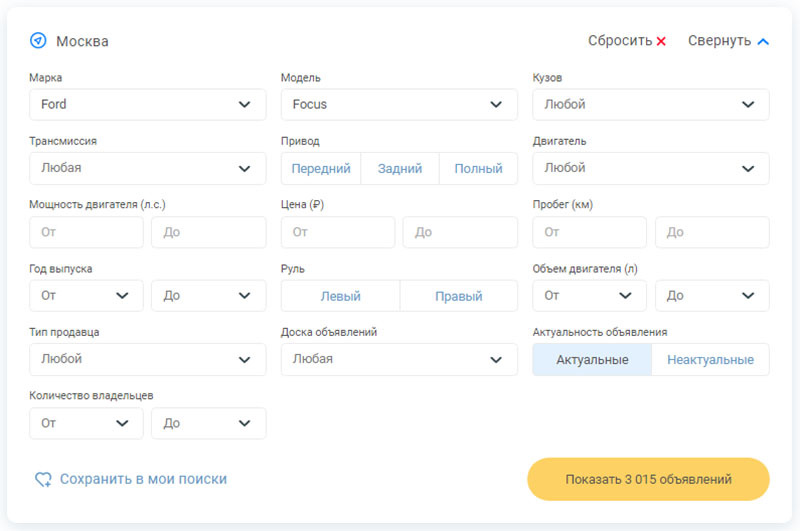Screen dimensions: 800x531
Task: Select Задний drive type
Action: (x=400, y=169)
